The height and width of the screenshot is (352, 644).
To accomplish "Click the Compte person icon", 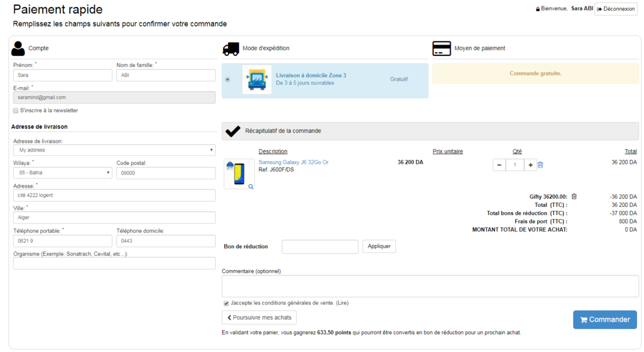I will [18, 48].
